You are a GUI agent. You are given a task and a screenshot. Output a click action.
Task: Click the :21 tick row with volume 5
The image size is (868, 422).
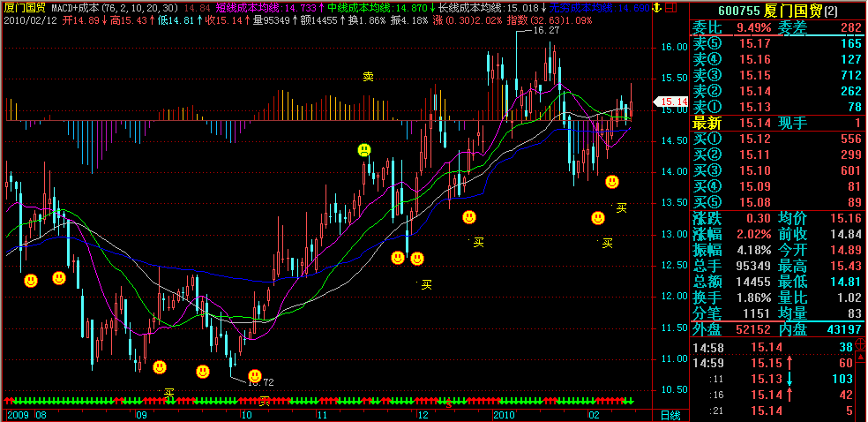774,411
